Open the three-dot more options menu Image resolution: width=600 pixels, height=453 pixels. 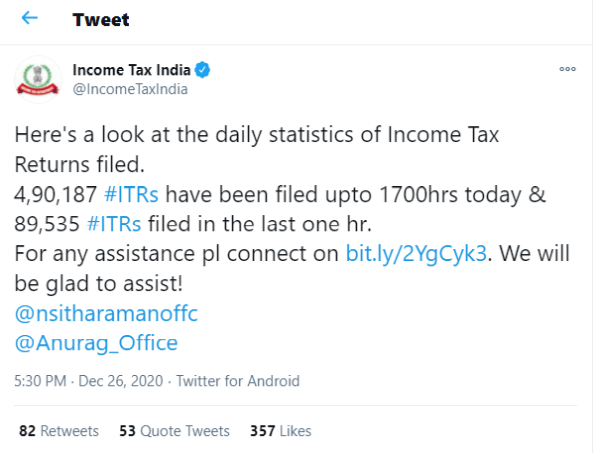(x=567, y=70)
